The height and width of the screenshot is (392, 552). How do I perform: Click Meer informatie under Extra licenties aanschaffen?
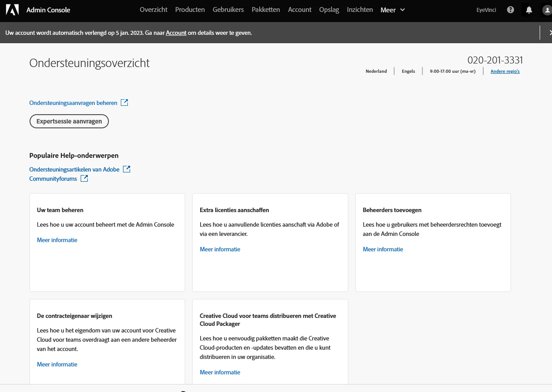(220, 249)
